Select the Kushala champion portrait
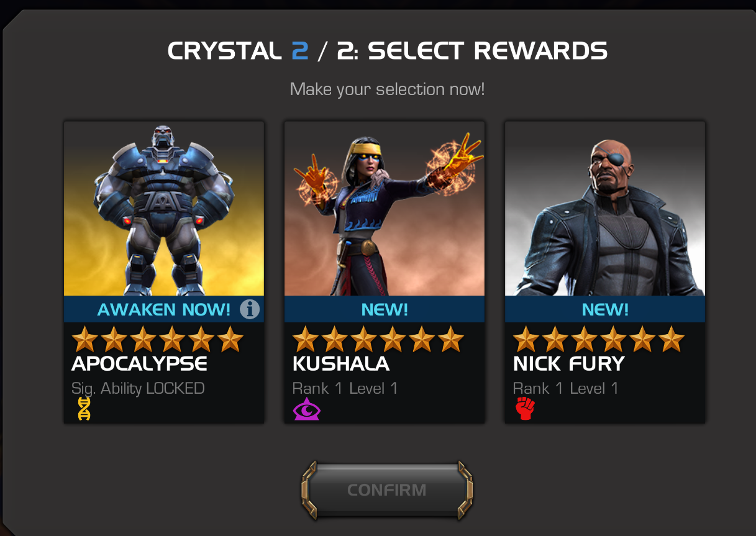756x536 pixels. (385, 209)
